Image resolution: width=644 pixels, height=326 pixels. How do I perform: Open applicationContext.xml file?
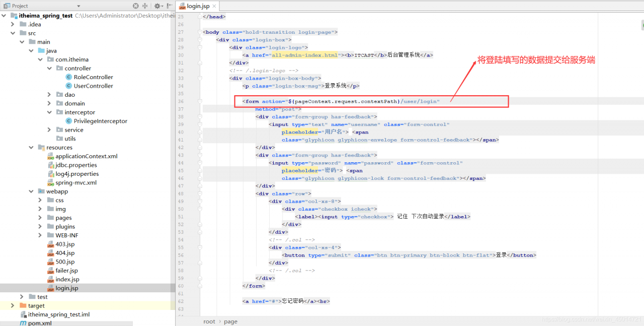coord(82,156)
